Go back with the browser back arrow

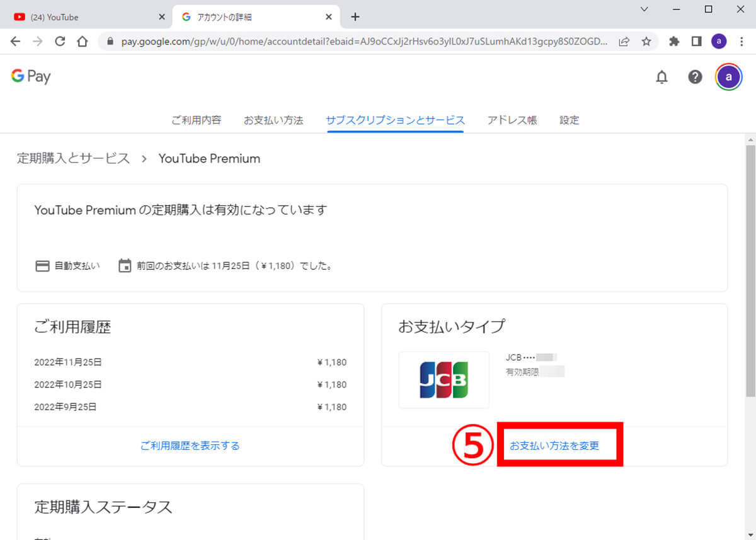pyautogui.click(x=15, y=42)
